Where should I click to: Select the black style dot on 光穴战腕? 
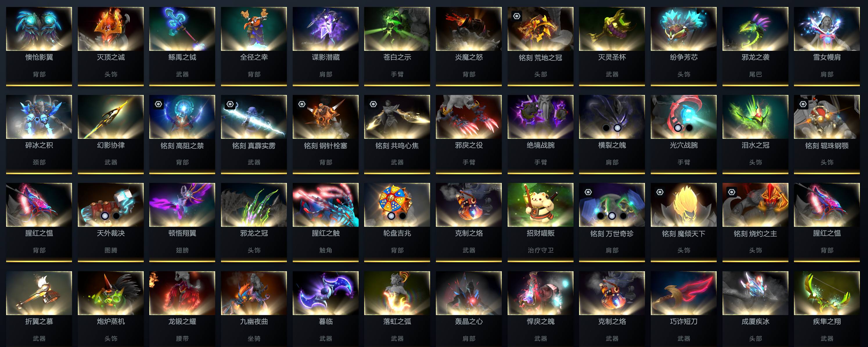click(689, 128)
